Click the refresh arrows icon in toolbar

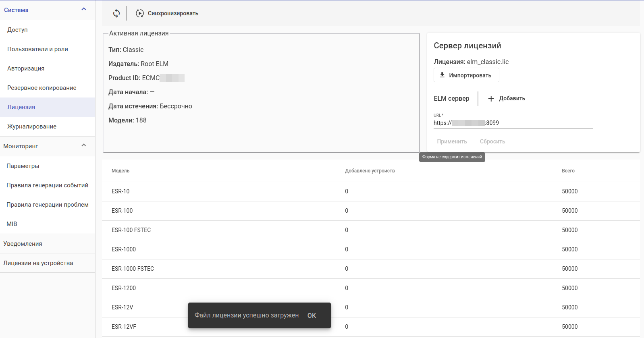pos(116,13)
